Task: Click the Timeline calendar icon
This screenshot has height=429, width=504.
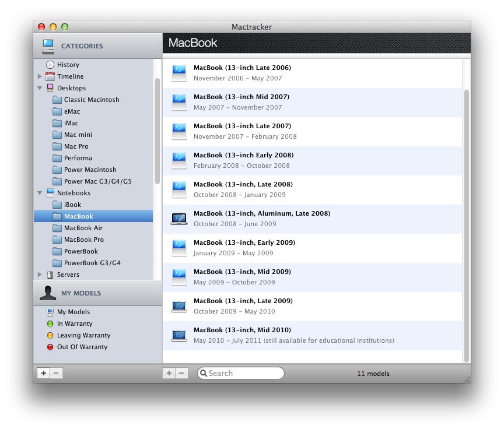Action: tap(50, 76)
